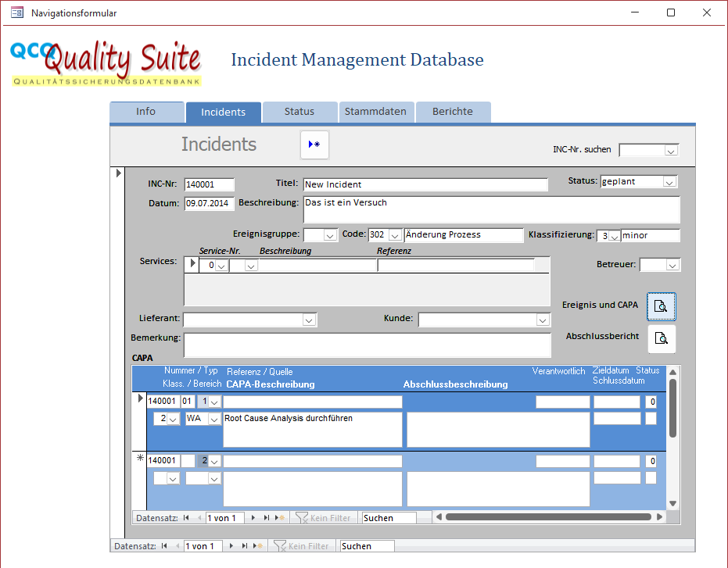Click the new incident record button beside Incidents heading
Screen dimensions: 728x568
coord(314,145)
